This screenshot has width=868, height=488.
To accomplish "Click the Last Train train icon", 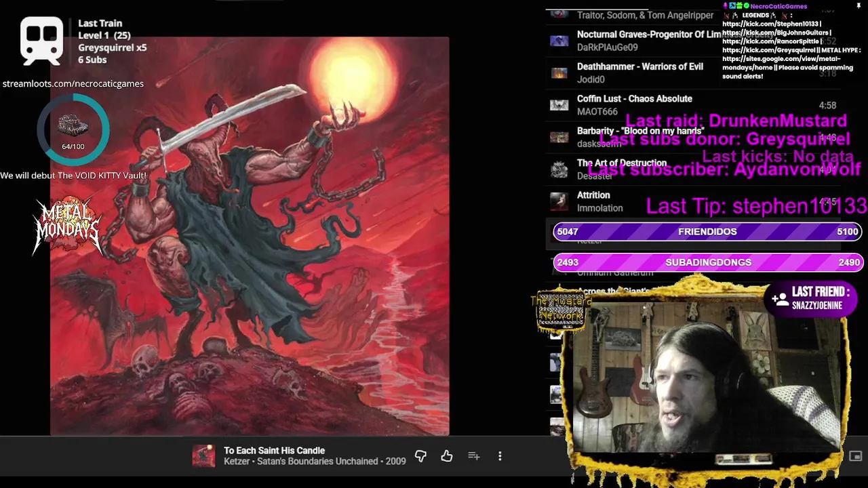I will click(41, 40).
